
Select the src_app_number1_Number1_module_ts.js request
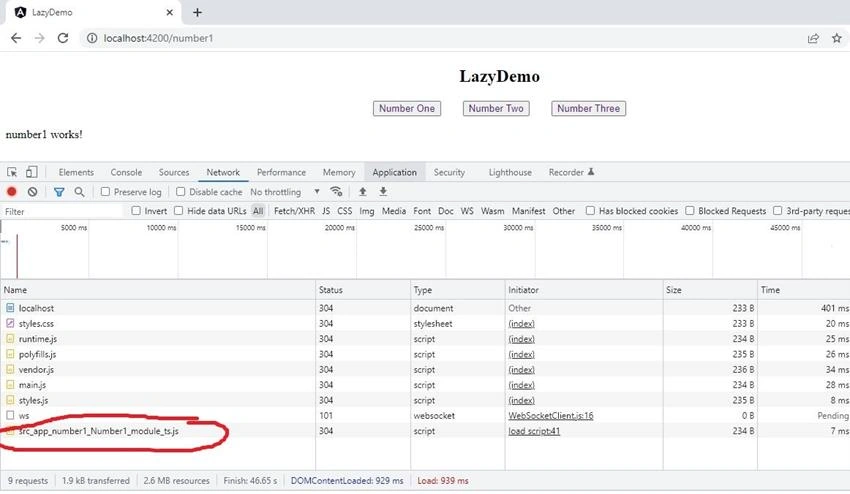[x=425, y=431]
